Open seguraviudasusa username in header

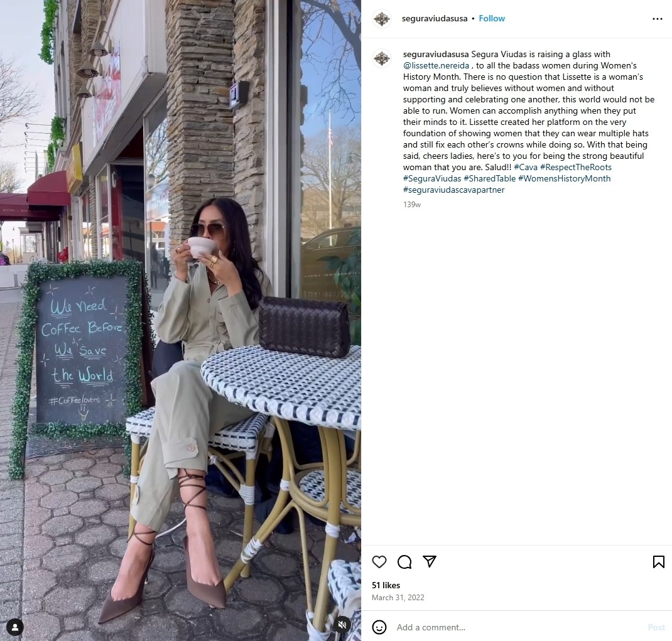click(434, 18)
